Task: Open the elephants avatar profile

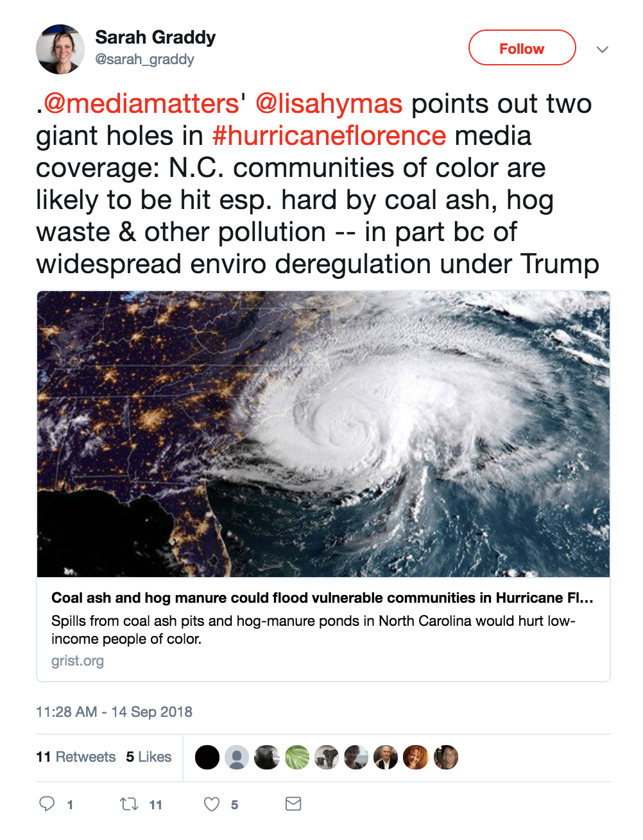Action: [327, 757]
